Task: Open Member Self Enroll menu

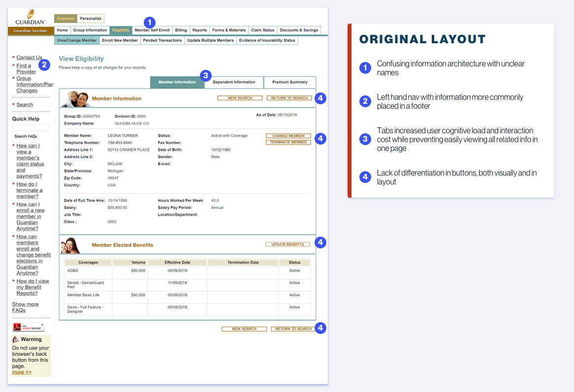Action: [152, 30]
